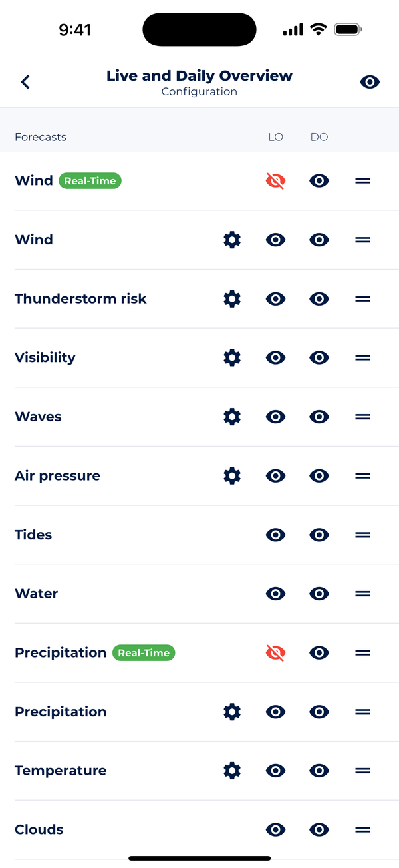Open Air pressure configuration options
Image resolution: width=399 pixels, height=868 pixels.
click(231, 475)
